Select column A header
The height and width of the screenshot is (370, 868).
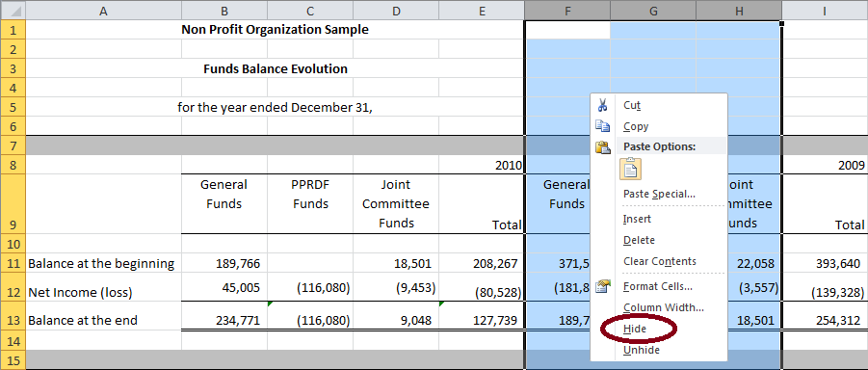[103, 10]
